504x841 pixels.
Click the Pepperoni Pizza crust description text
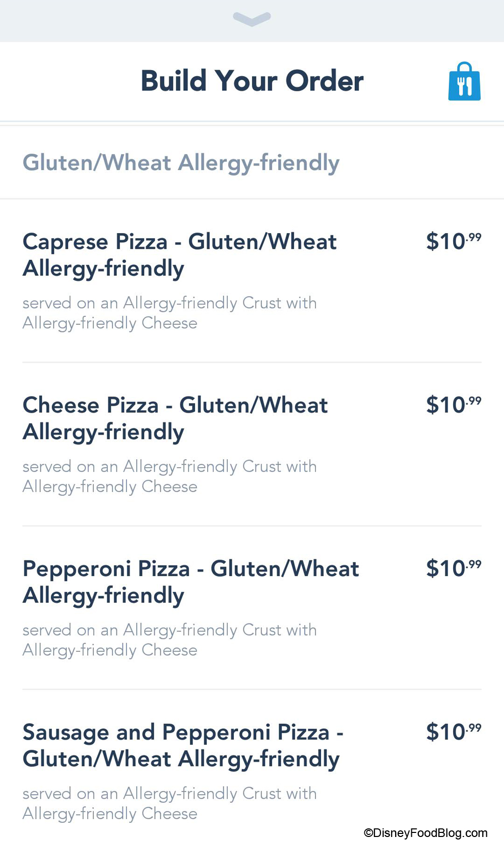[169, 640]
